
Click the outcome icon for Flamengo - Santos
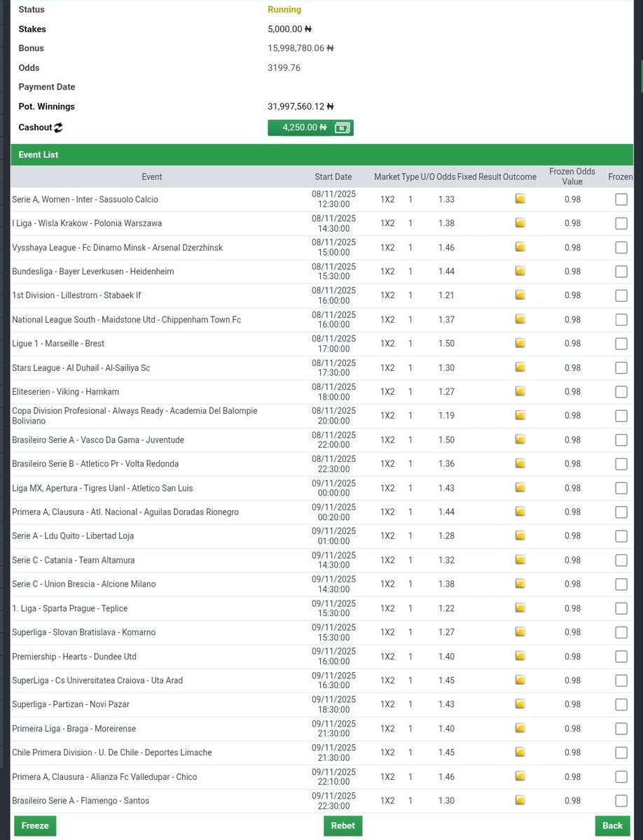click(x=520, y=800)
